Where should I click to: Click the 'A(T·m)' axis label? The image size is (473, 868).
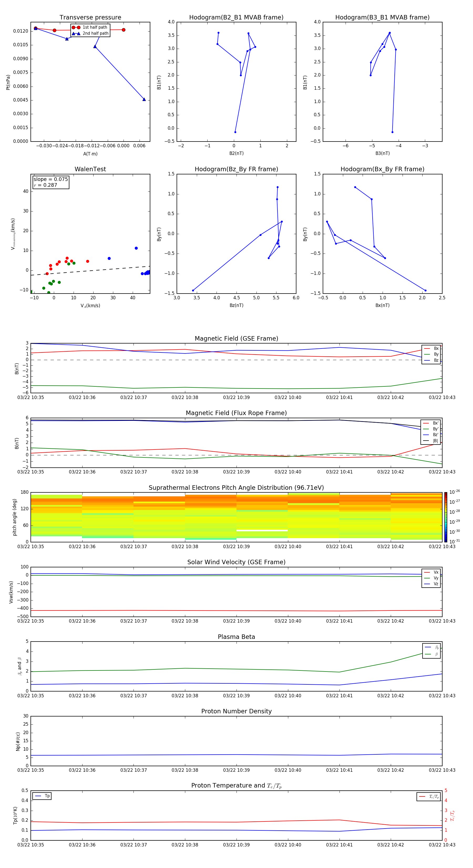click(90, 154)
